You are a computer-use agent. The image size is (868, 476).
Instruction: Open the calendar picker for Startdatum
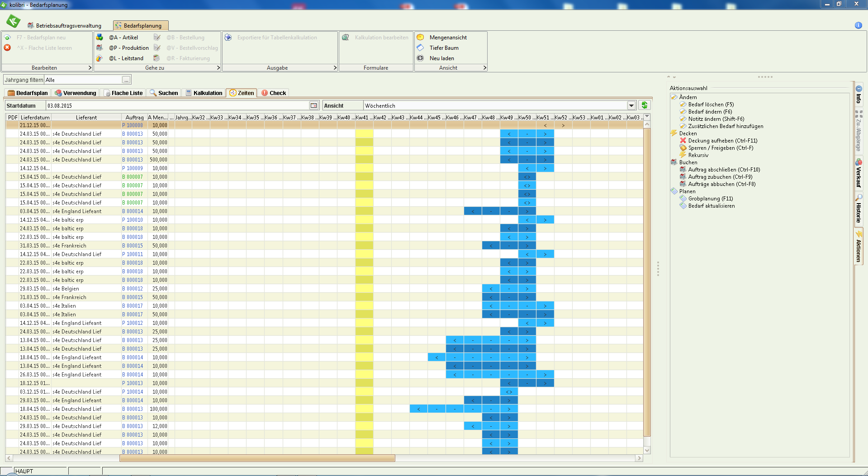(313, 105)
